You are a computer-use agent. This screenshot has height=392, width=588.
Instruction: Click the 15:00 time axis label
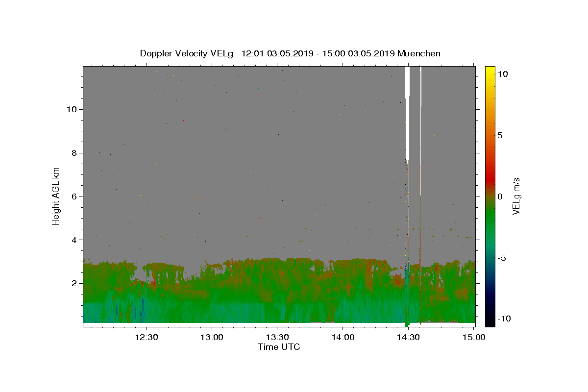[473, 337]
